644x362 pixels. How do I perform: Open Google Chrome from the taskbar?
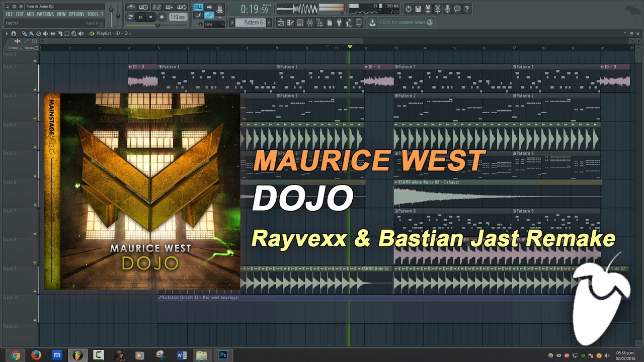tap(15, 355)
